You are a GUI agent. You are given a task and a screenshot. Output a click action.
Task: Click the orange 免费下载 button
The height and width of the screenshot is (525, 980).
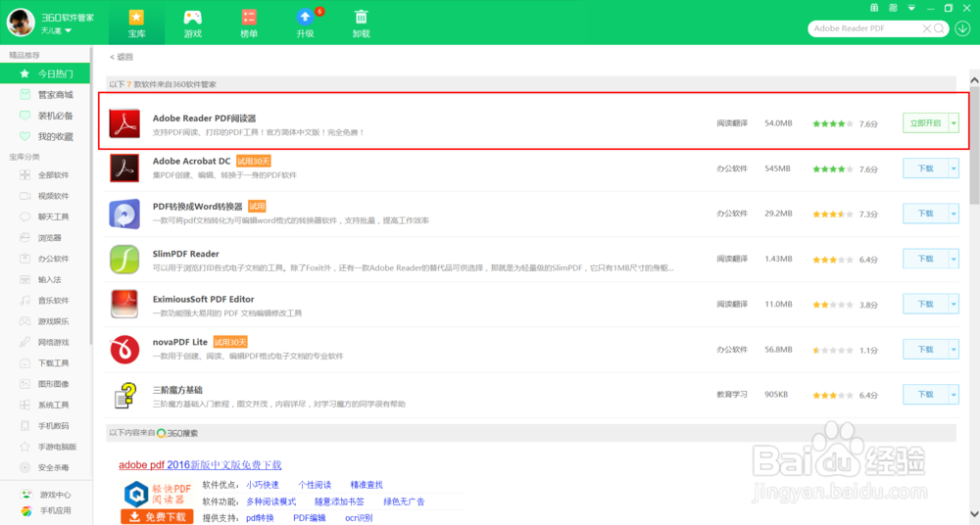(158, 517)
